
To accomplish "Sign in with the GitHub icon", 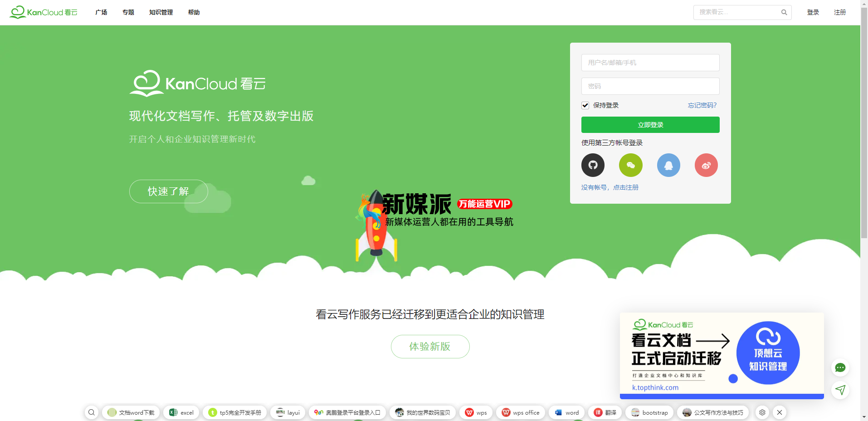I will pos(593,165).
